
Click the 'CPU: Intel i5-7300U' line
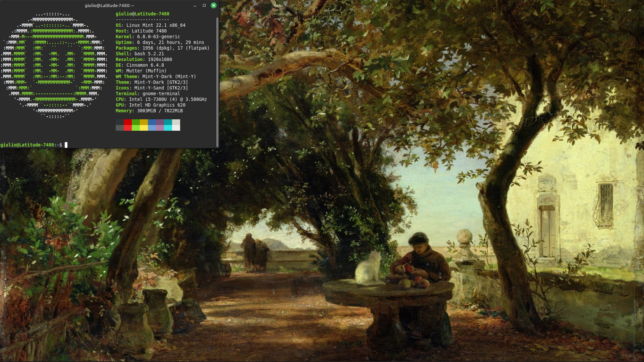coord(161,99)
